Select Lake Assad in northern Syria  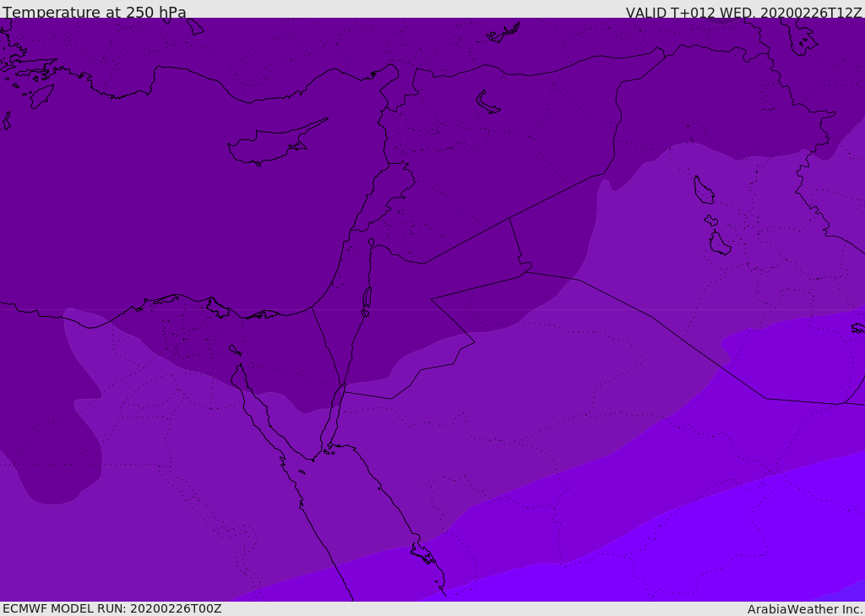(487, 103)
